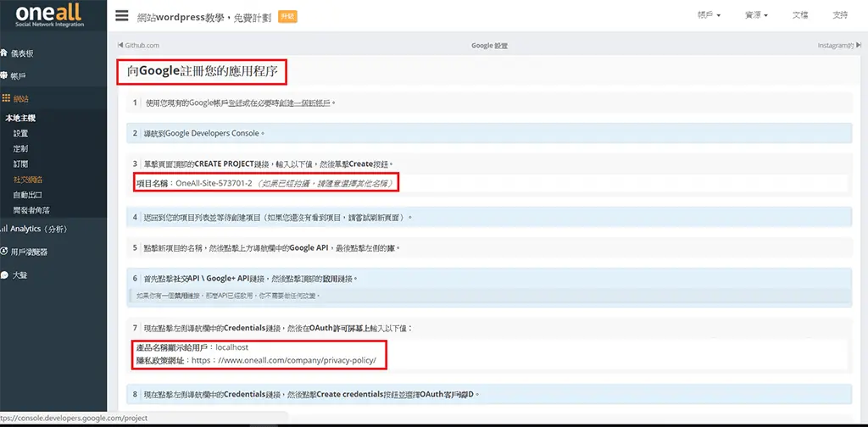Click the localhost product name value
The height and width of the screenshot is (427, 868).
pos(232,347)
